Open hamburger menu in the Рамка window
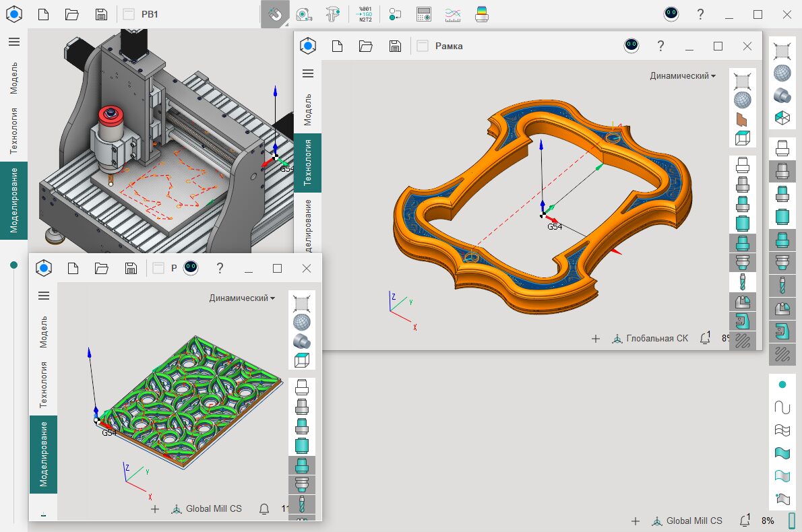The width and height of the screenshot is (802, 532). (x=308, y=73)
